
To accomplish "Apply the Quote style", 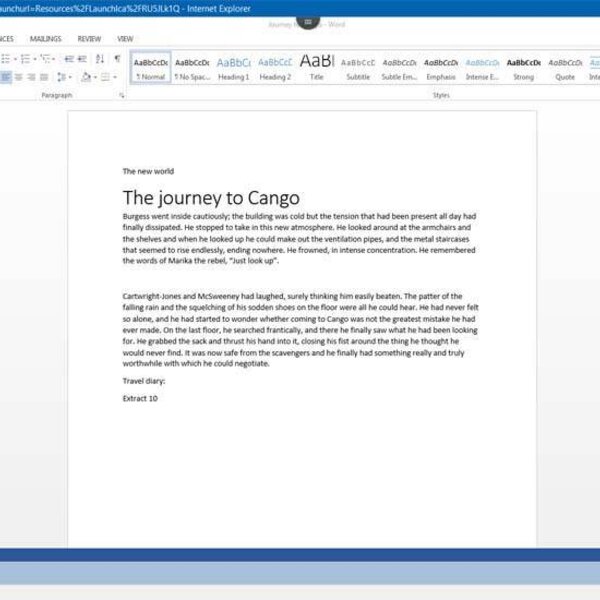I will [x=565, y=68].
